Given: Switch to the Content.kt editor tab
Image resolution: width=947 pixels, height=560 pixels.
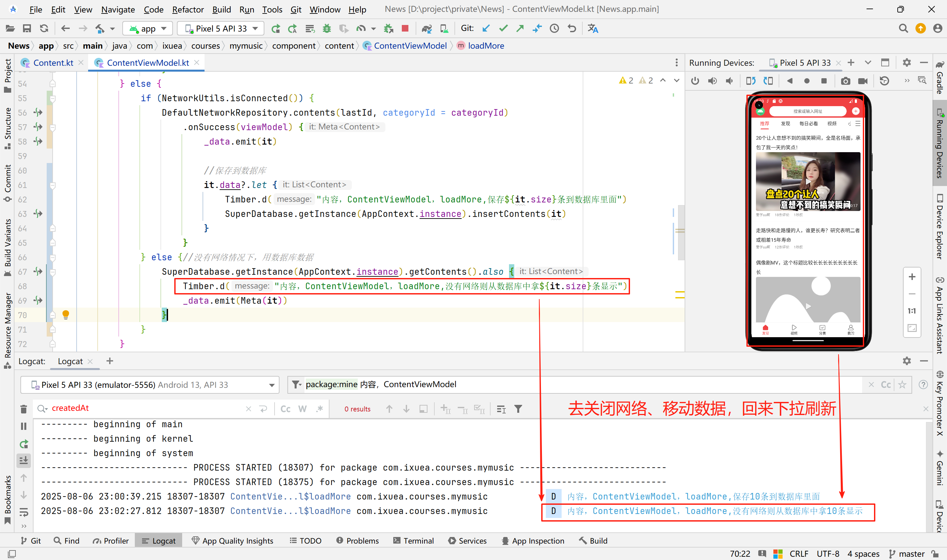Looking at the screenshot, I should [53, 63].
